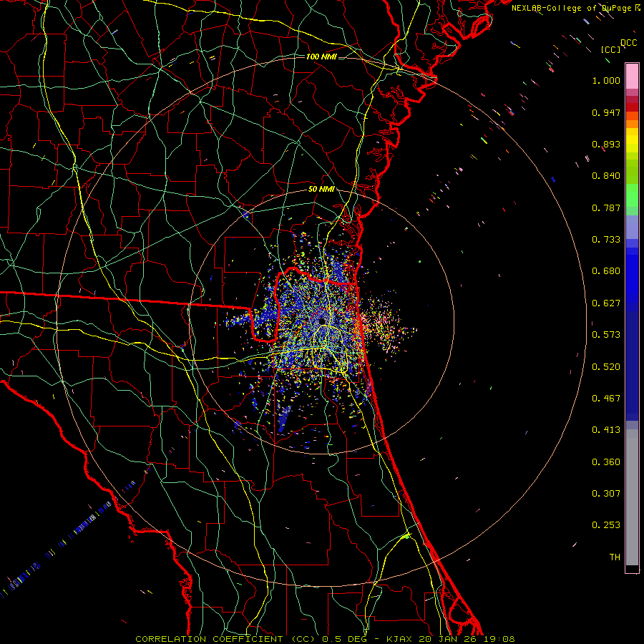Click the 100 NMI range ring label
Viewport: 644px width, 644px height.
pyautogui.click(x=321, y=57)
